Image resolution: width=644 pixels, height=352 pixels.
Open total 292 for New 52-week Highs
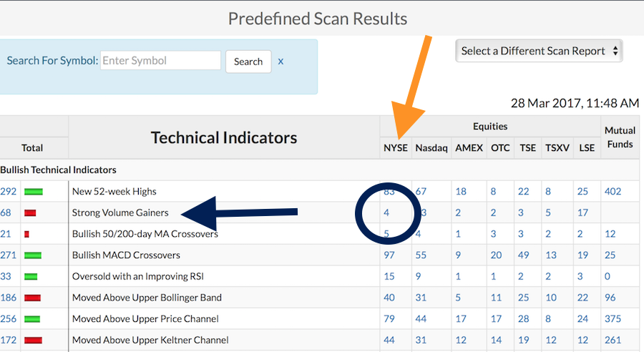(8, 192)
